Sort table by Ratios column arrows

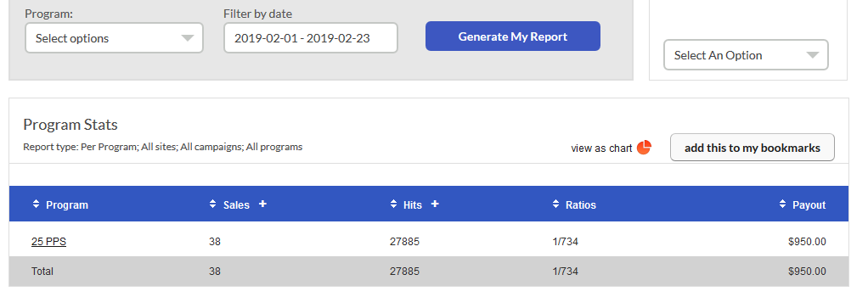555,204
